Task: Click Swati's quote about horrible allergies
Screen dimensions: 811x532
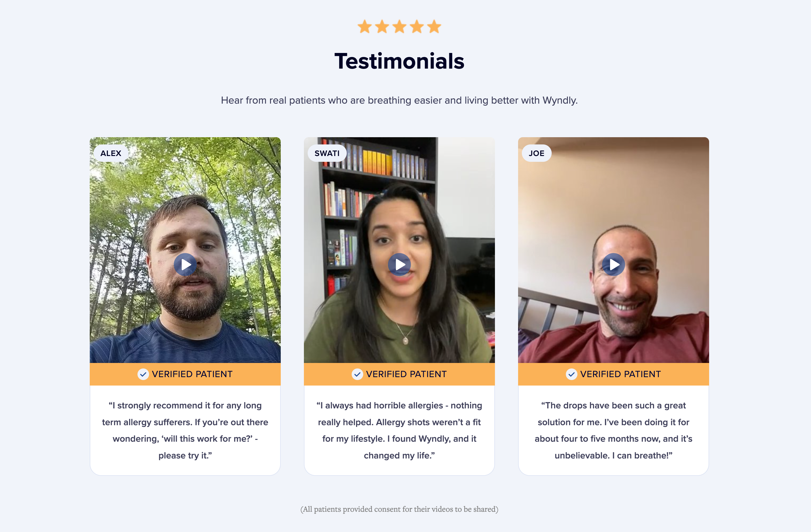Action: click(399, 430)
